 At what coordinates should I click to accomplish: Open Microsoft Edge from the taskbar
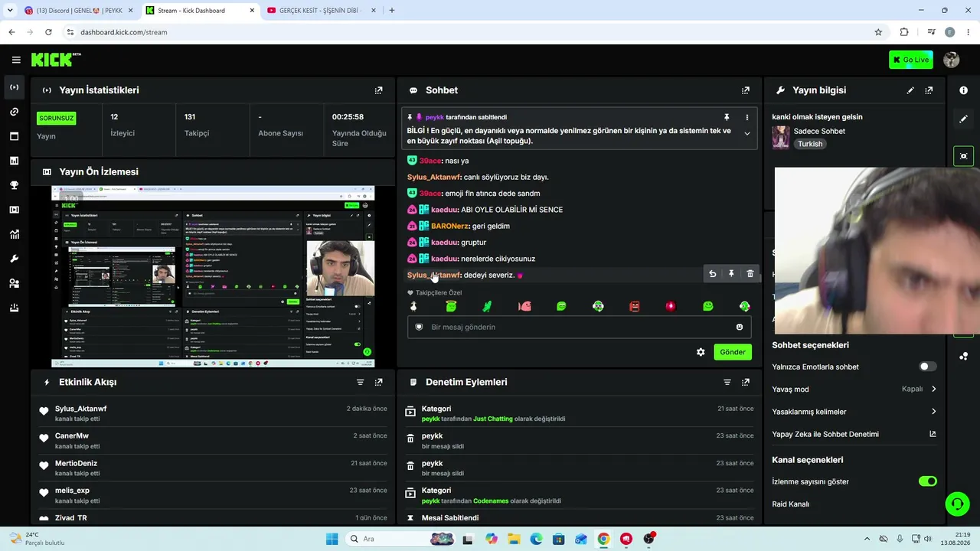pyautogui.click(x=536, y=539)
